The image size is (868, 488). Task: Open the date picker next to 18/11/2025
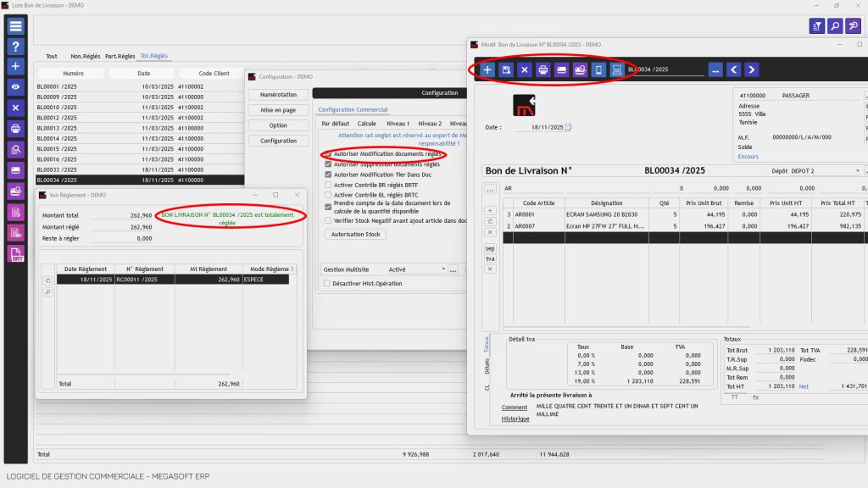pyautogui.click(x=568, y=127)
